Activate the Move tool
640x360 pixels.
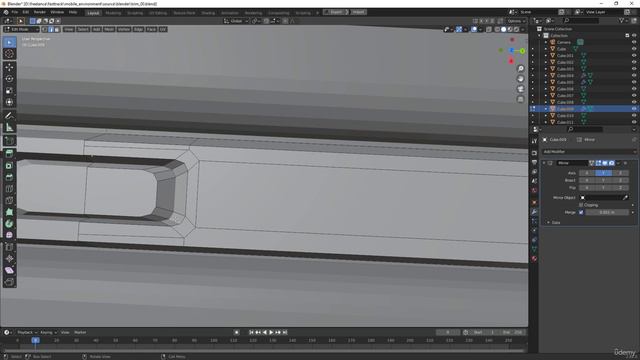pos(9,67)
